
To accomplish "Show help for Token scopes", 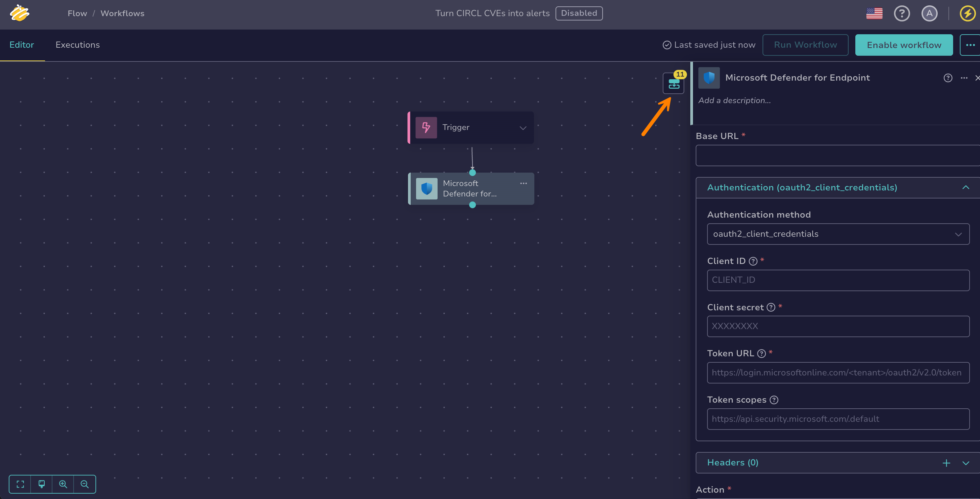I will pos(774,400).
